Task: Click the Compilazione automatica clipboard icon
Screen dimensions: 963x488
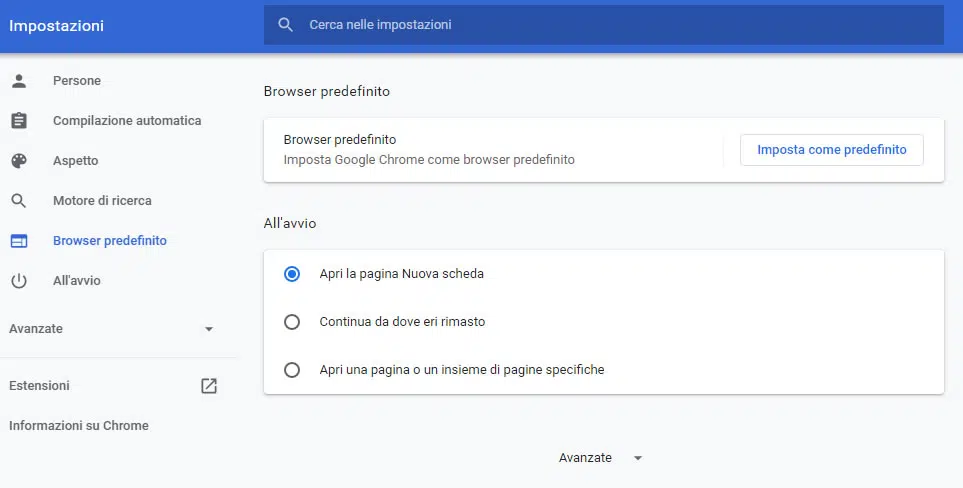Action: click(x=19, y=121)
